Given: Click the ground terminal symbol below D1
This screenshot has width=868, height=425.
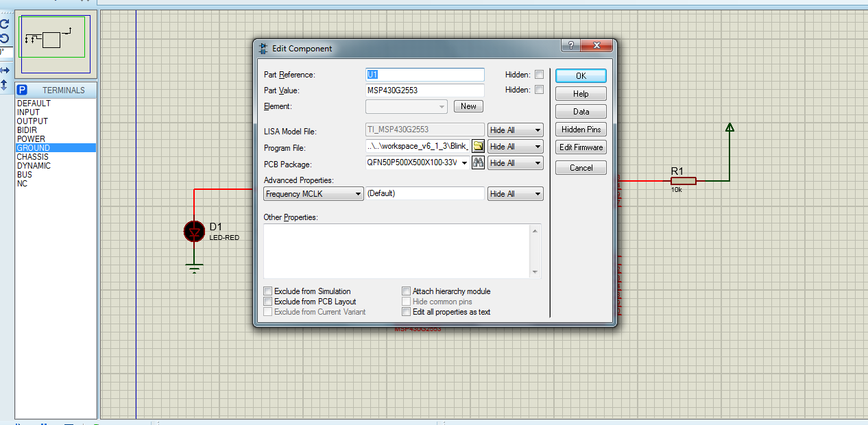Looking at the screenshot, I should [195, 267].
